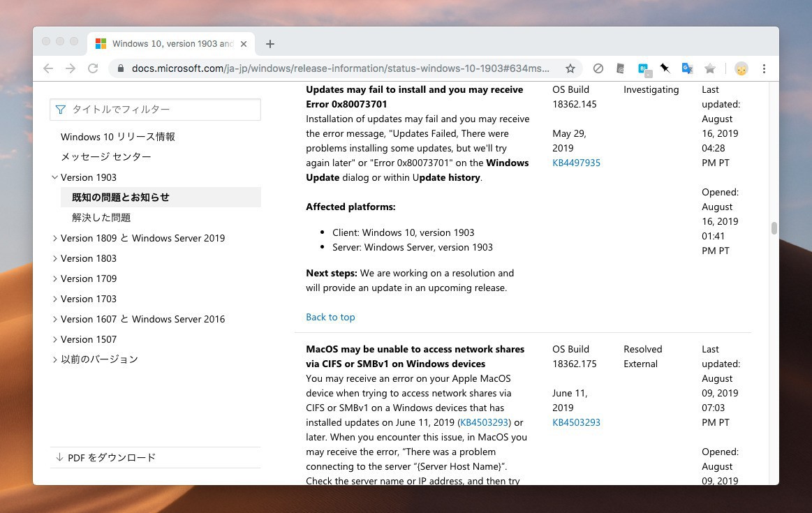This screenshot has height=513, width=812.
Task: Click 'OS Build 18362.145' cell
Action: (x=575, y=97)
